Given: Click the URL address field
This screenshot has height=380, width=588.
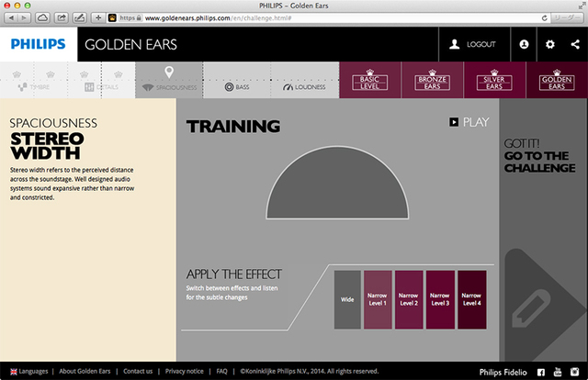Looking at the screenshot, I should point(330,18).
